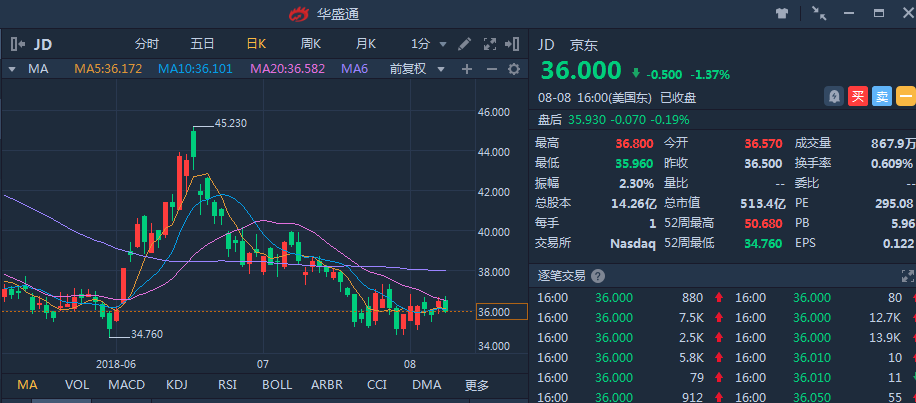Select the MA indicator at bottom

click(x=27, y=385)
